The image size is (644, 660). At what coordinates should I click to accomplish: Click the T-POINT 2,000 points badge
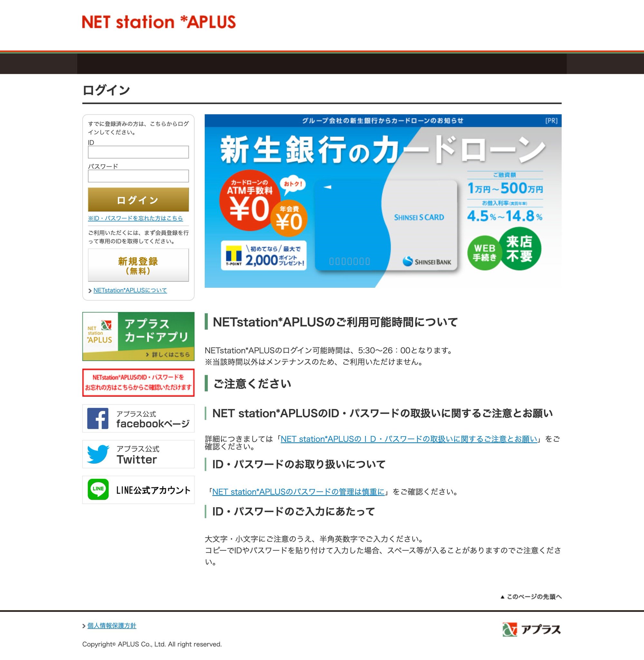(264, 256)
